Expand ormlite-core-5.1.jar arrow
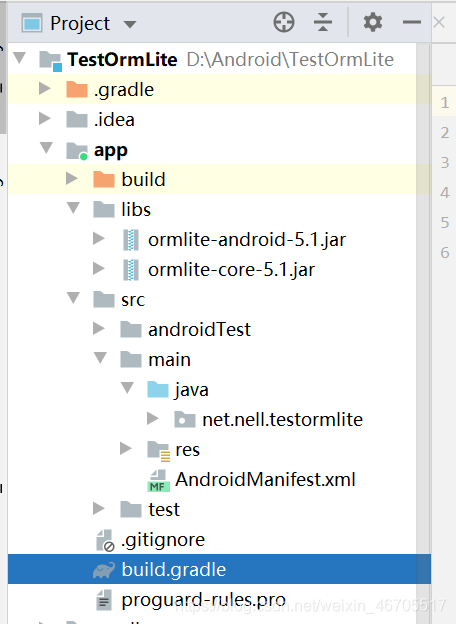The image size is (456, 624). tap(99, 269)
